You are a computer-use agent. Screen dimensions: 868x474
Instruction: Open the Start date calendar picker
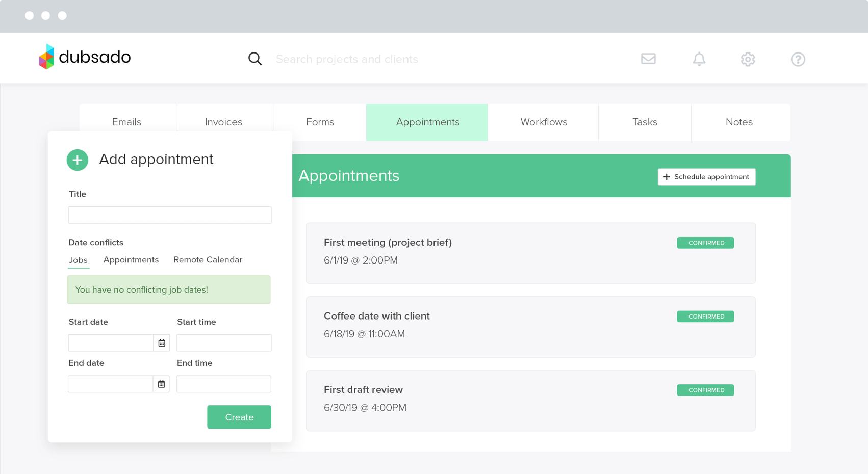162,343
